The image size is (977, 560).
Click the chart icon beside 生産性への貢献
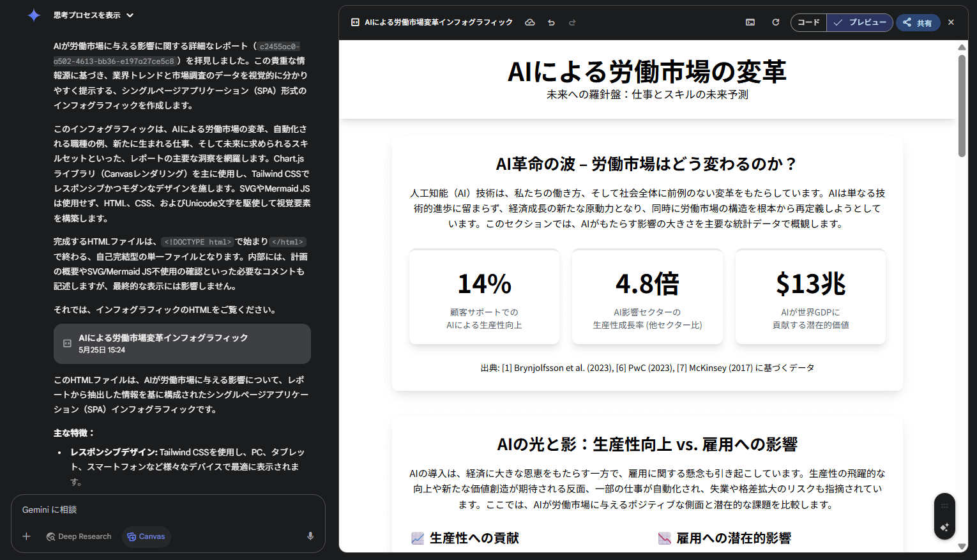(418, 538)
